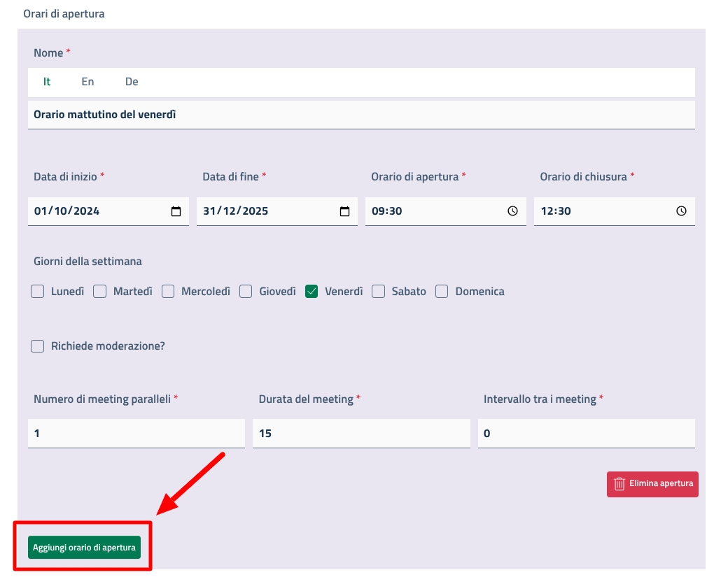Check the Martedì checkbox
The width and height of the screenshot is (728, 584).
pyautogui.click(x=100, y=292)
